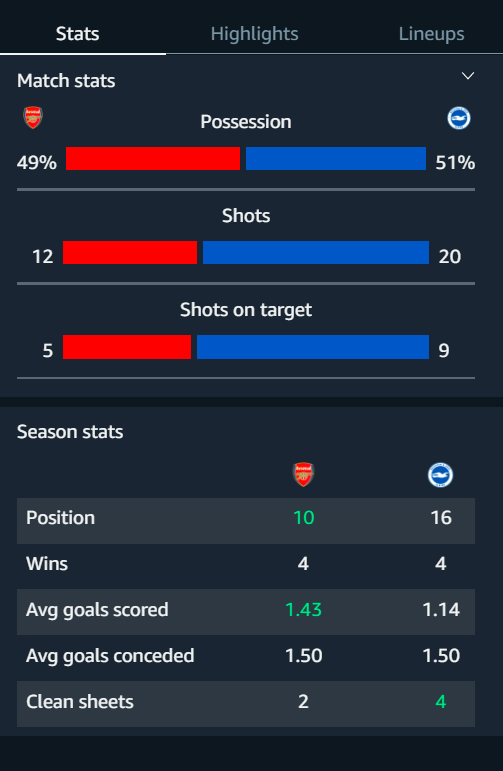Click blue Brighton Shots bar
Image resolution: width=503 pixels, height=771 pixels.
click(316, 252)
